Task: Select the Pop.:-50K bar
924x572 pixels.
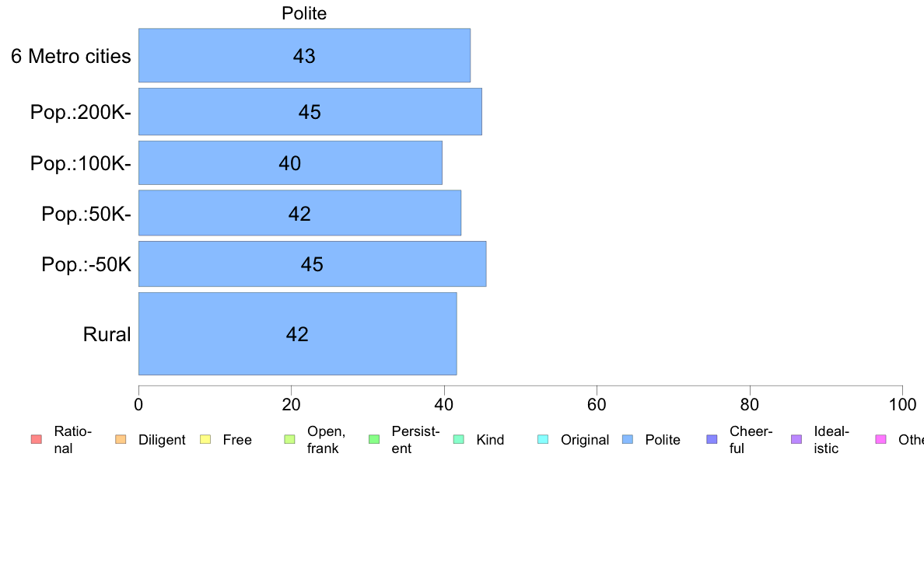Action: tap(313, 264)
